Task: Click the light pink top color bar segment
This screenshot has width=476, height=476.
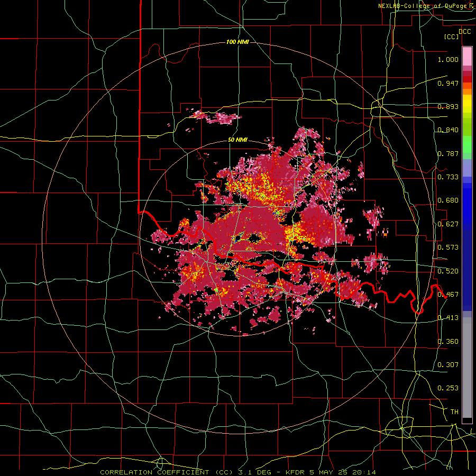Action: tap(467, 56)
